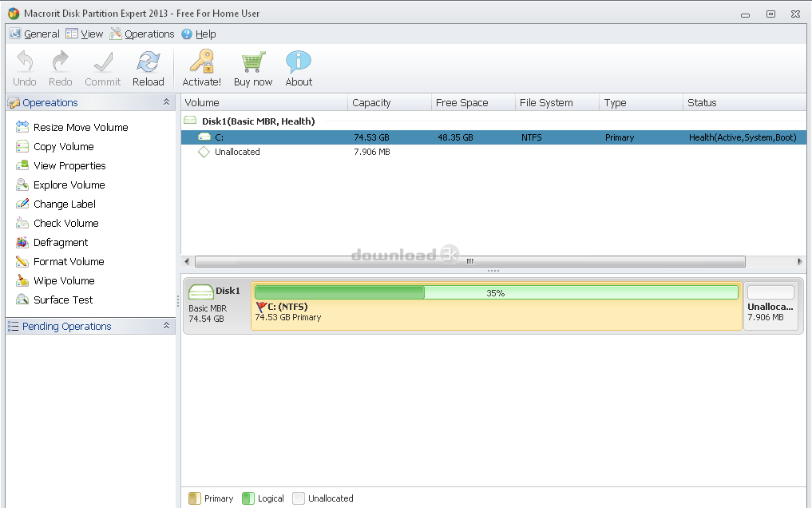Click the Wipe Volume broom icon
This screenshot has width=812, height=508.
[x=22, y=280]
